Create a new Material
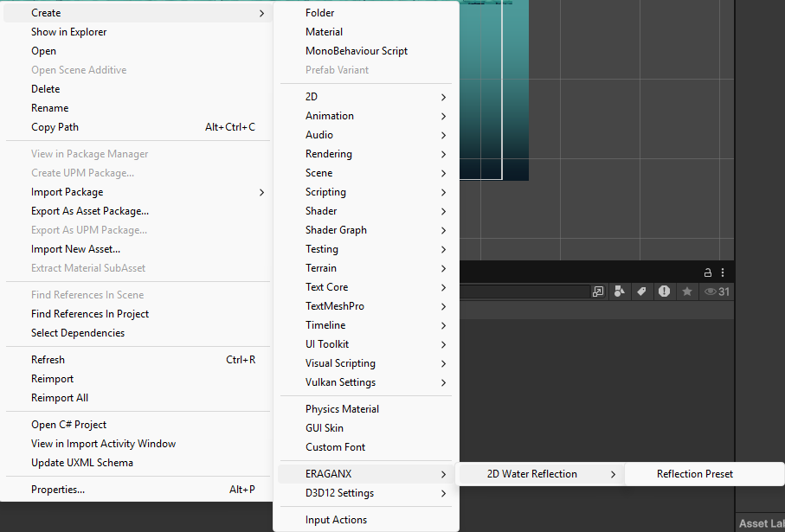Image resolution: width=785 pixels, height=532 pixels. click(x=366, y=31)
